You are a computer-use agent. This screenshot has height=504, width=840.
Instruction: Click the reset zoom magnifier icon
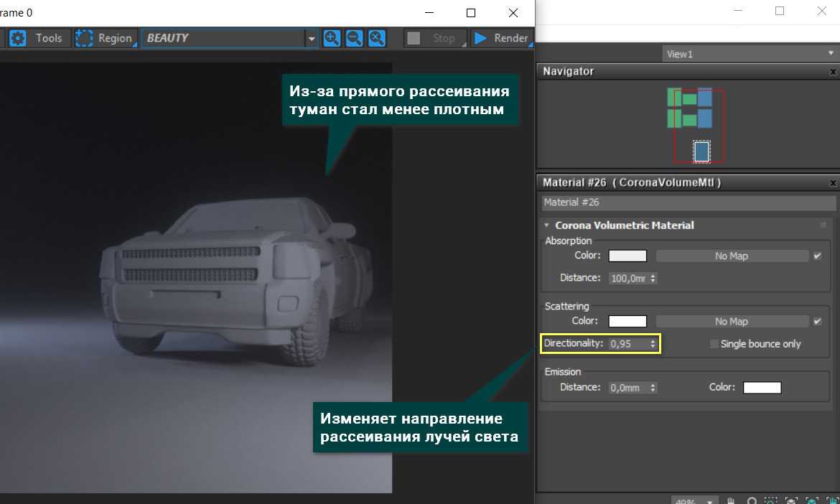click(x=378, y=38)
